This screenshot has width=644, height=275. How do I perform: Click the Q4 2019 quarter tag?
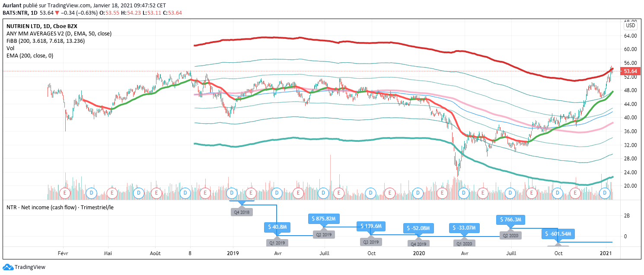coord(418,244)
